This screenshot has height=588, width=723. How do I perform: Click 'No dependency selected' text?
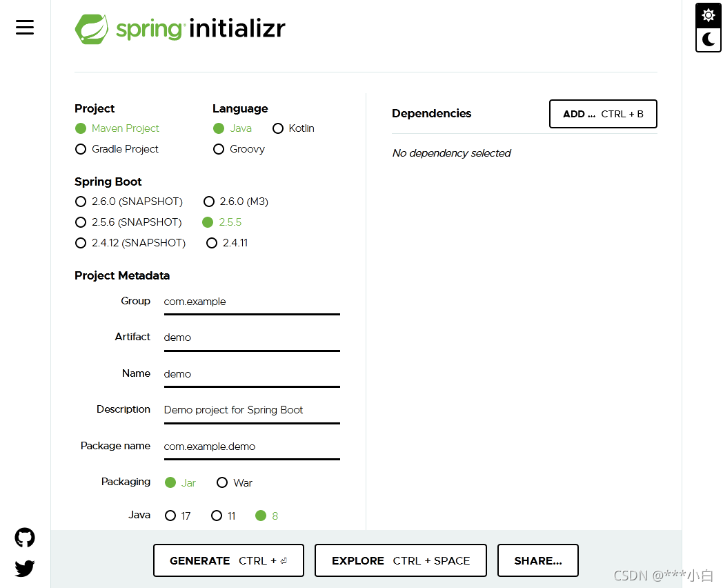point(451,153)
